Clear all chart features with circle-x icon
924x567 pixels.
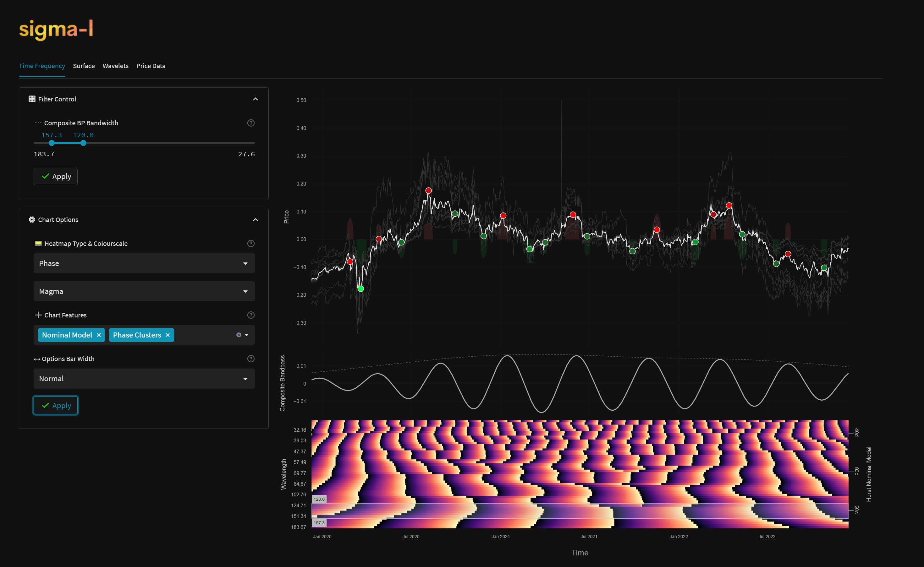point(239,335)
